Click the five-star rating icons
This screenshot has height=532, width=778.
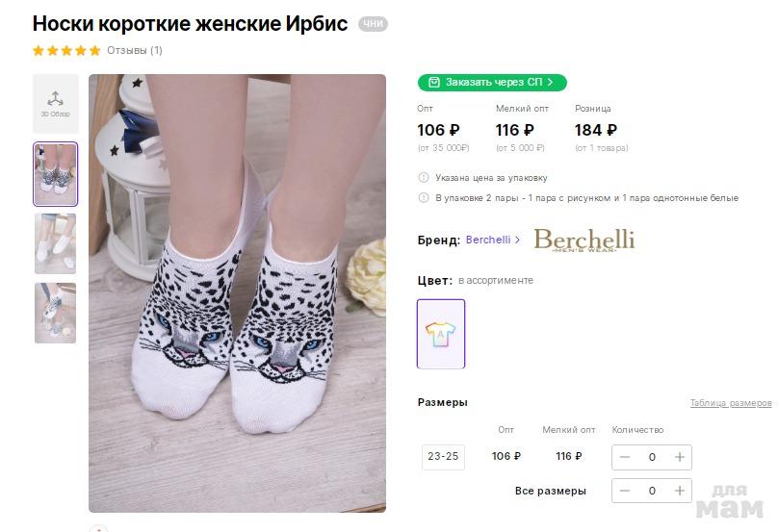pos(66,50)
